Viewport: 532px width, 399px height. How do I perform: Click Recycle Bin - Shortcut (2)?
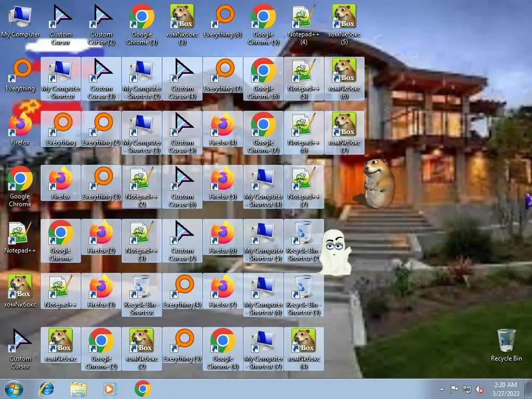tap(303, 241)
